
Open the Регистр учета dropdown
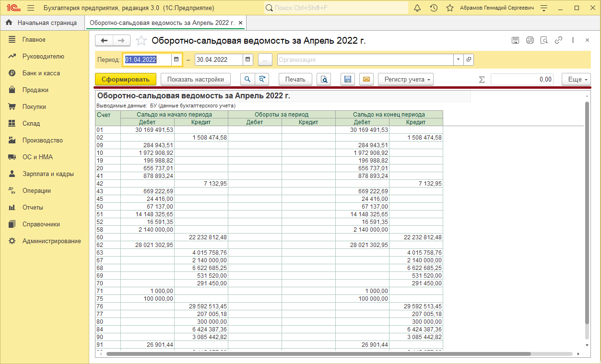(405, 79)
